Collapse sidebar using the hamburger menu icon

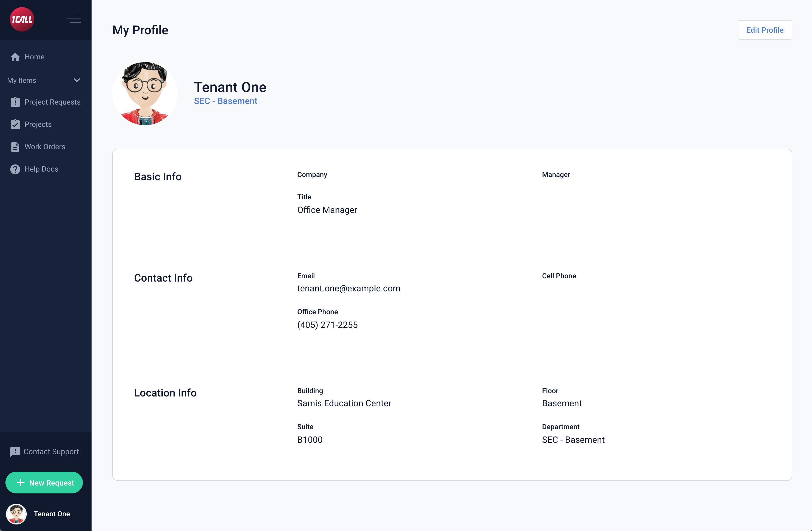tap(74, 19)
